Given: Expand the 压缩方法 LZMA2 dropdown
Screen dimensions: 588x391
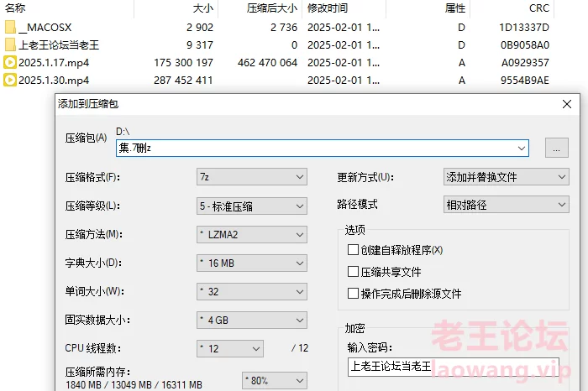Looking at the screenshot, I should 252,234.
